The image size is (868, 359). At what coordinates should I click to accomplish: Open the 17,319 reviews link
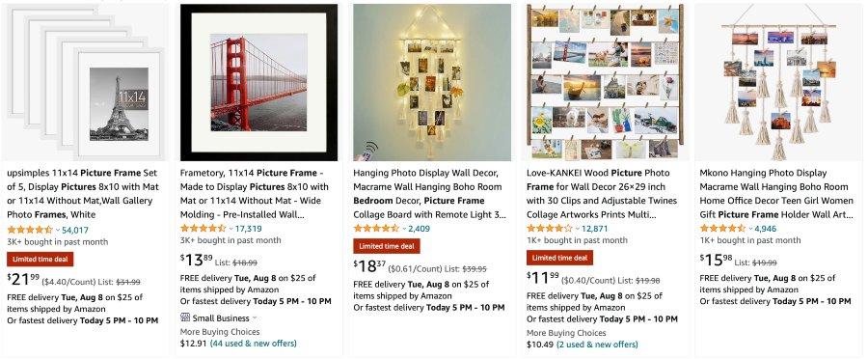click(x=249, y=229)
